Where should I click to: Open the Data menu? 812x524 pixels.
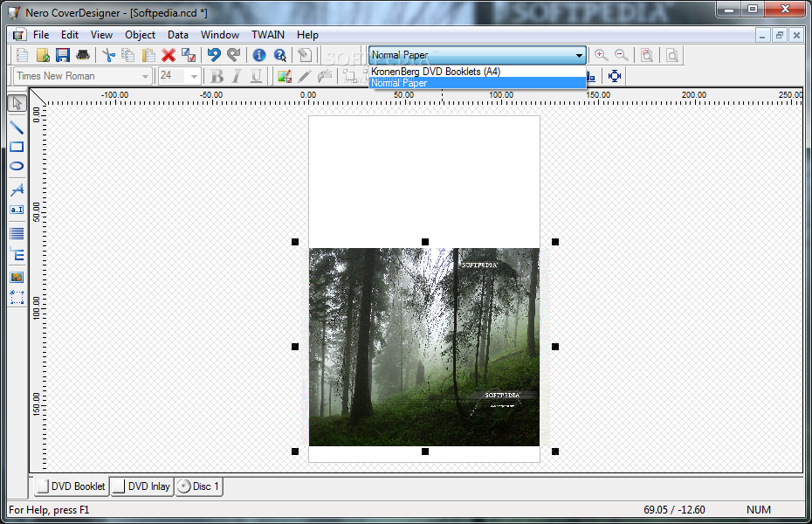(177, 35)
